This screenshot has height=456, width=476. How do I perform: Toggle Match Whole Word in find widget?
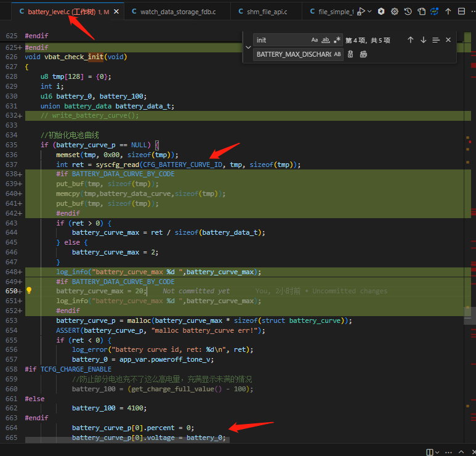pos(325,40)
